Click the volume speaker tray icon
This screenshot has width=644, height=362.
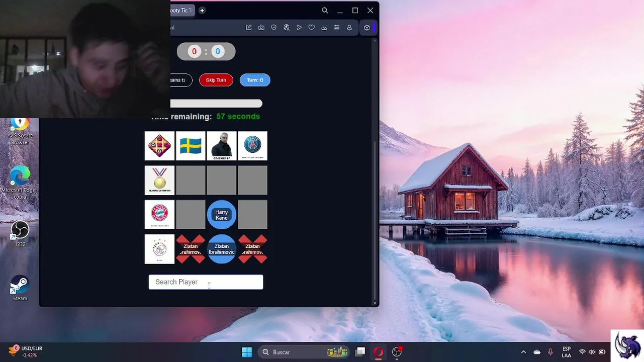click(x=592, y=352)
